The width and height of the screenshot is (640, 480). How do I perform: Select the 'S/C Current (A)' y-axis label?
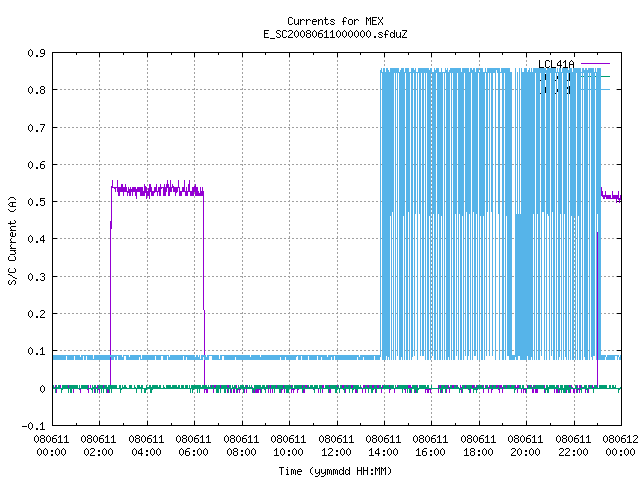pyautogui.click(x=13, y=241)
